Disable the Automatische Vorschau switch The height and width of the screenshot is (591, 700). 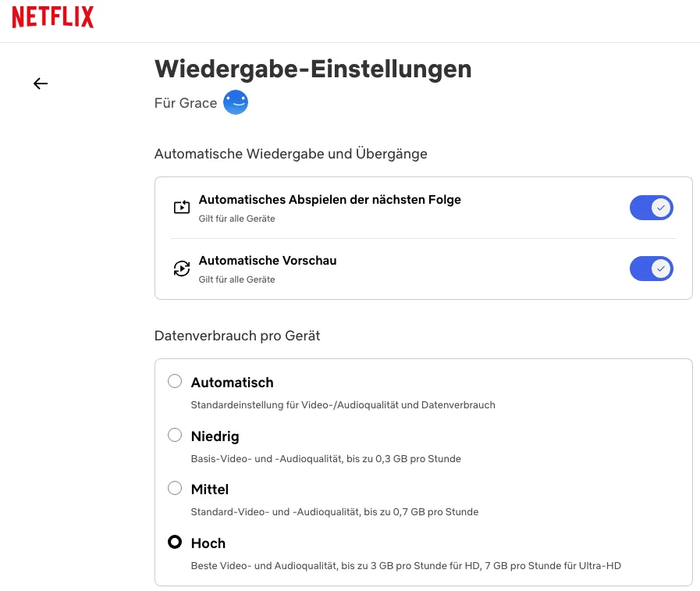(x=652, y=269)
